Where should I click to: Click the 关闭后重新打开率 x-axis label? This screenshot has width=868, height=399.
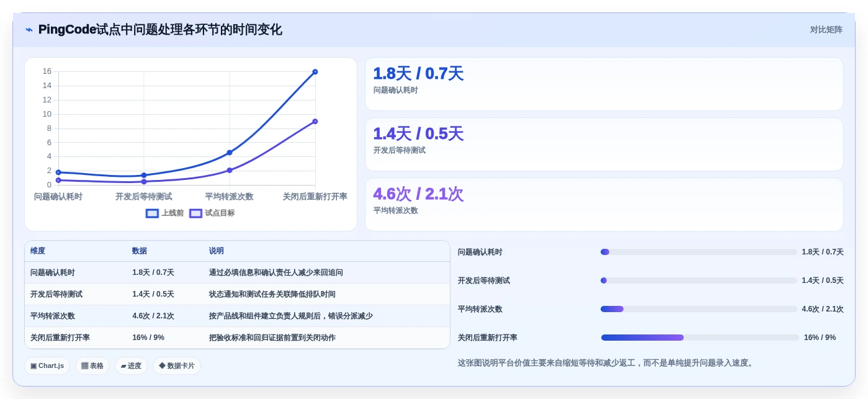[315, 197]
